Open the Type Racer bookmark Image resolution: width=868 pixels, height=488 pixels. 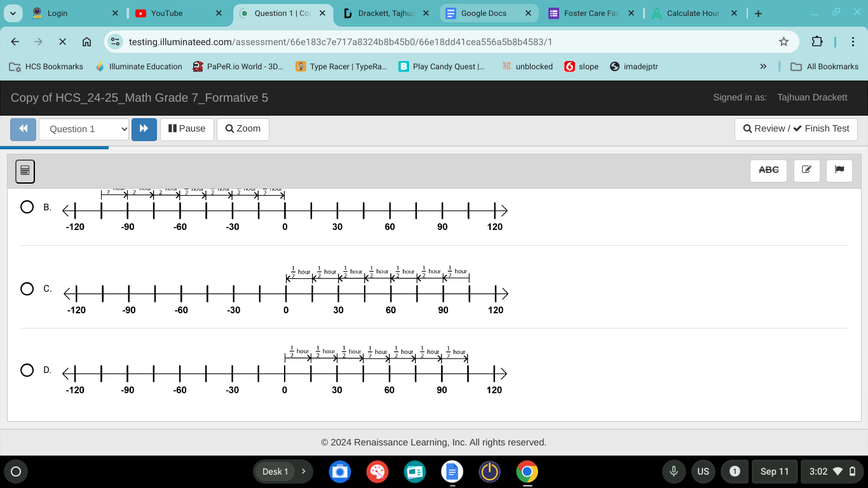[342, 67]
